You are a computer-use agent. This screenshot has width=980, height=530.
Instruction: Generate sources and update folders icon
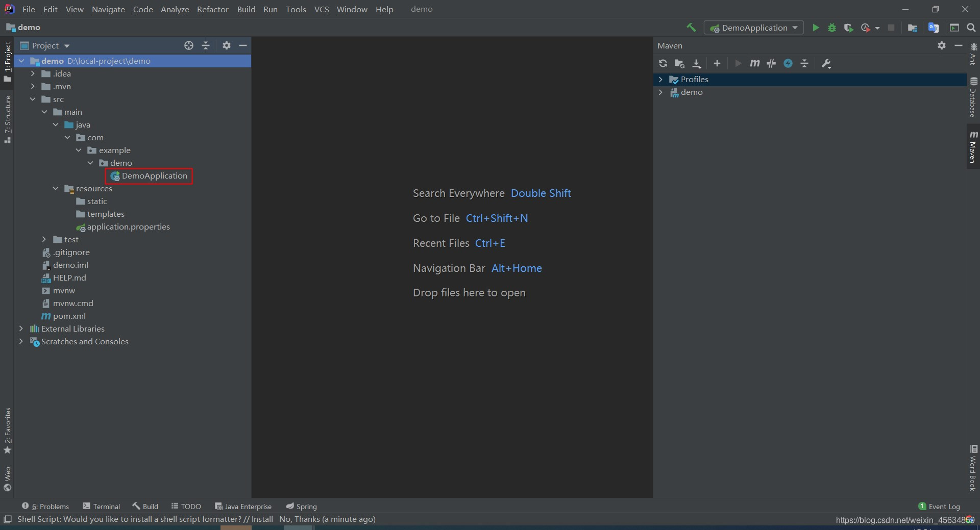[x=679, y=63]
